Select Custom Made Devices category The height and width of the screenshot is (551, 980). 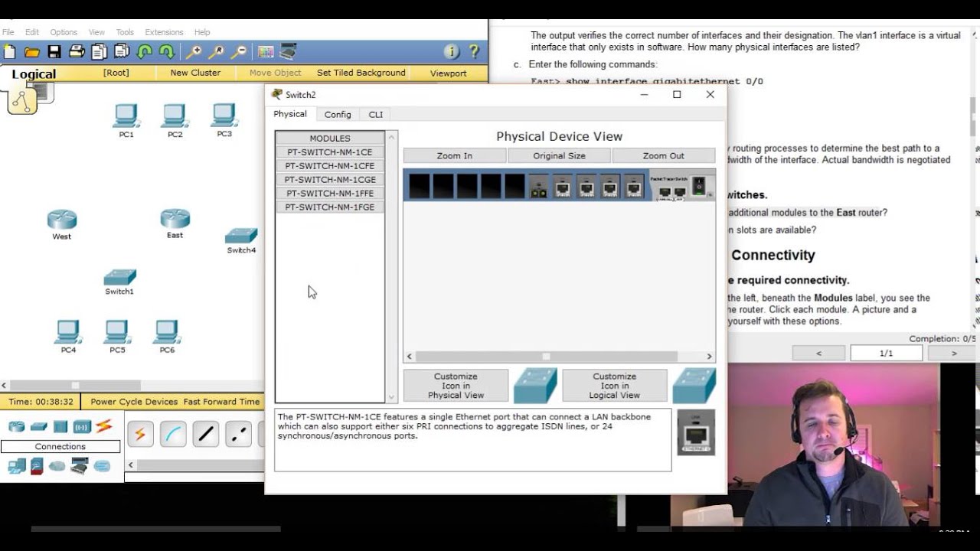(x=80, y=465)
